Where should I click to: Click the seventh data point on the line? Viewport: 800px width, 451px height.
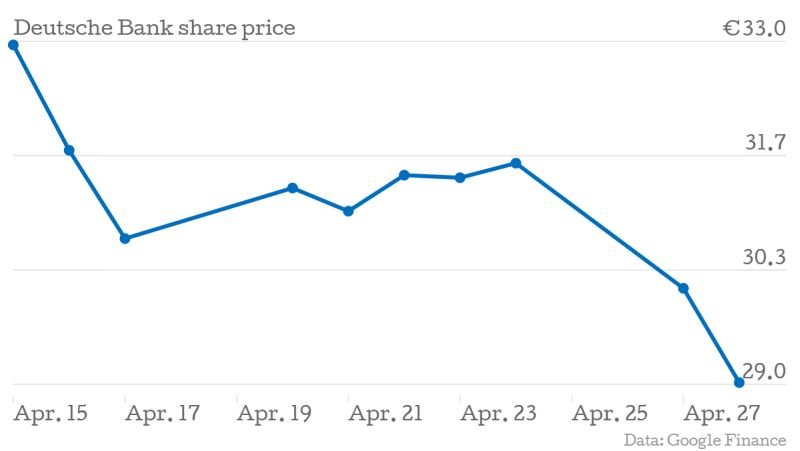point(460,178)
